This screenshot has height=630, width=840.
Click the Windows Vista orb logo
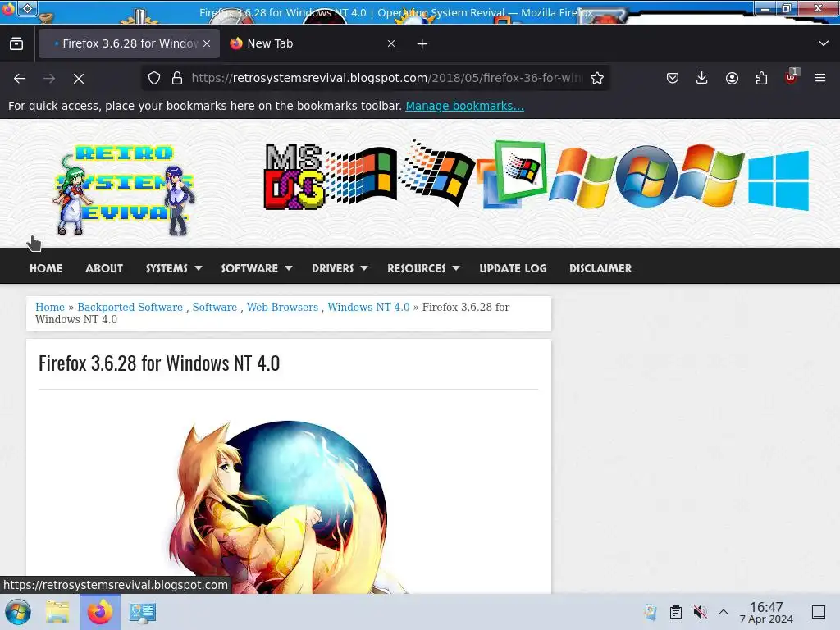(x=646, y=176)
